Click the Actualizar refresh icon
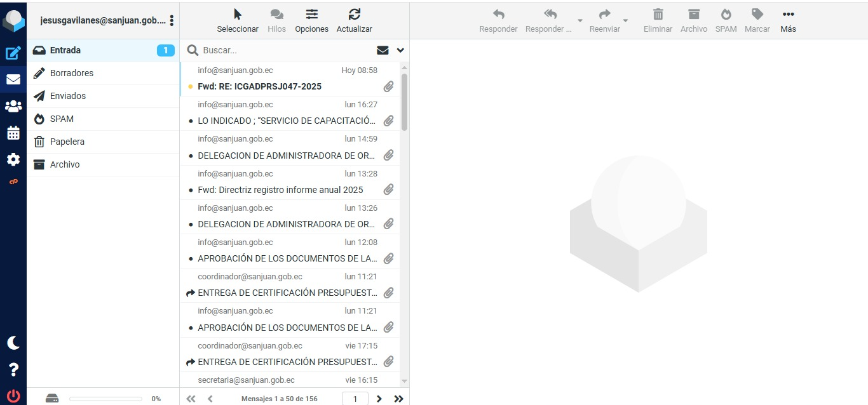868x405 pixels. 354,20
